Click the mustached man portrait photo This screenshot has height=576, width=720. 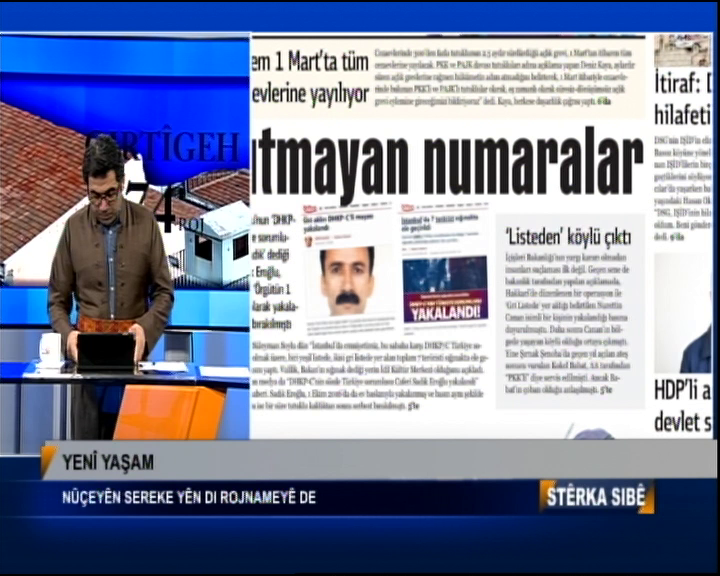pyautogui.click(x=347, y=281)
